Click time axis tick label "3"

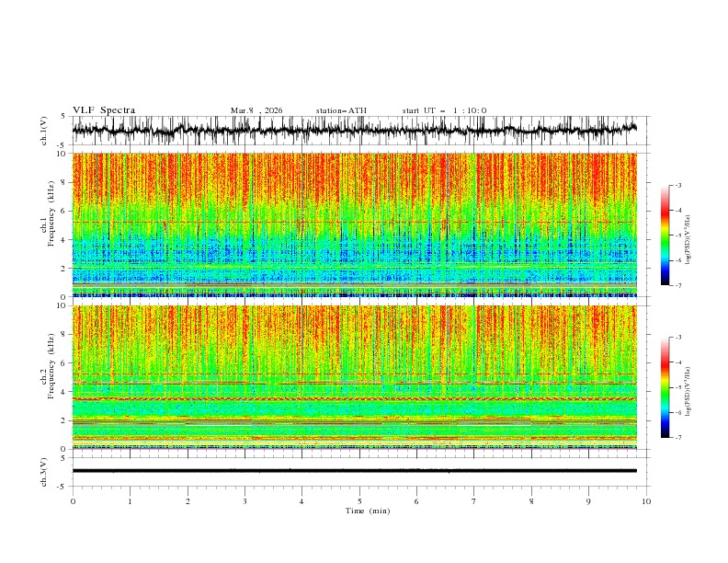click(x=245, y=501)
